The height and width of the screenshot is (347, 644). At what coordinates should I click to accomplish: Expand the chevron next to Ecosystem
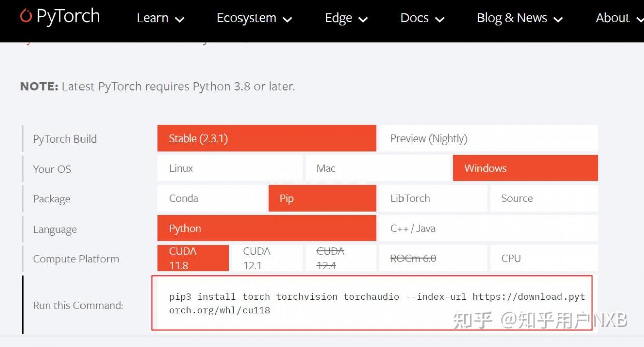[287, 20]
